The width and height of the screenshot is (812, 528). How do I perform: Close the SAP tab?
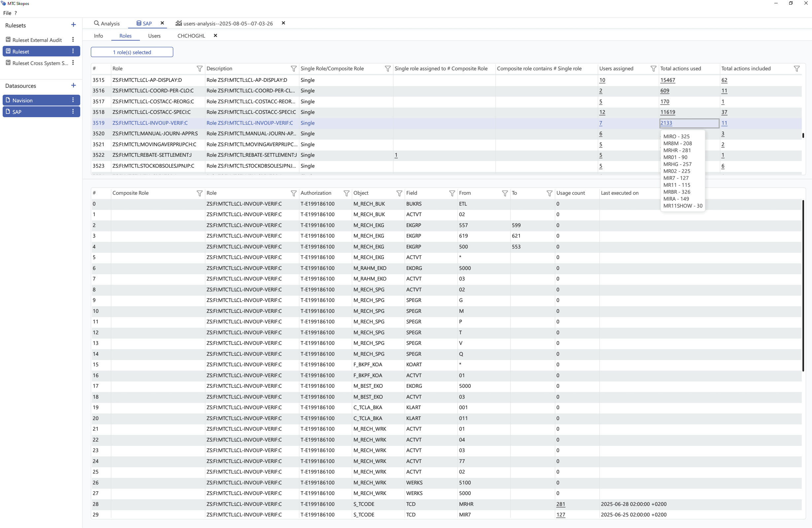click(162, 23)
